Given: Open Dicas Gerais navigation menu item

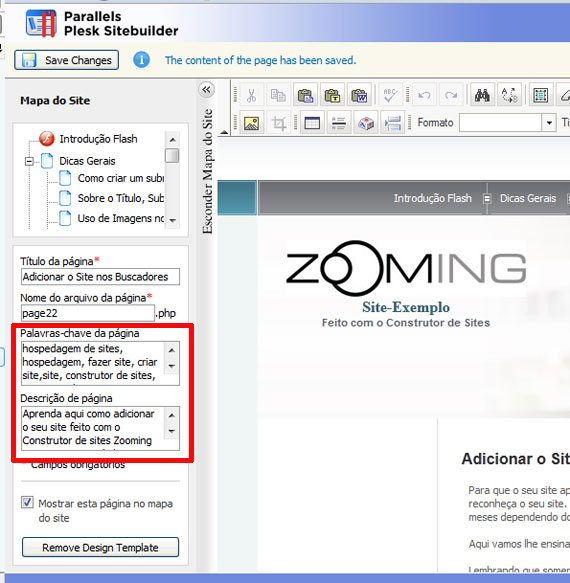Looking at the screenshot, I should point(528,198).
